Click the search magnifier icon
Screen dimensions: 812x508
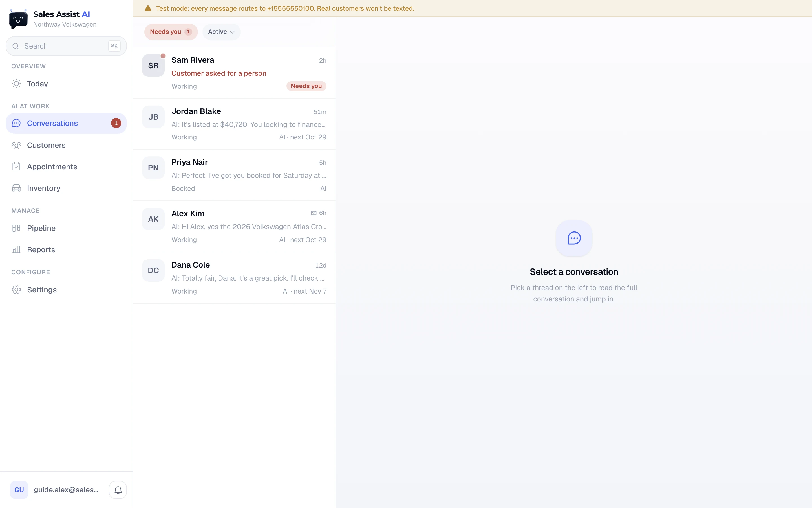pyautogui.click(x=16, y=46)
